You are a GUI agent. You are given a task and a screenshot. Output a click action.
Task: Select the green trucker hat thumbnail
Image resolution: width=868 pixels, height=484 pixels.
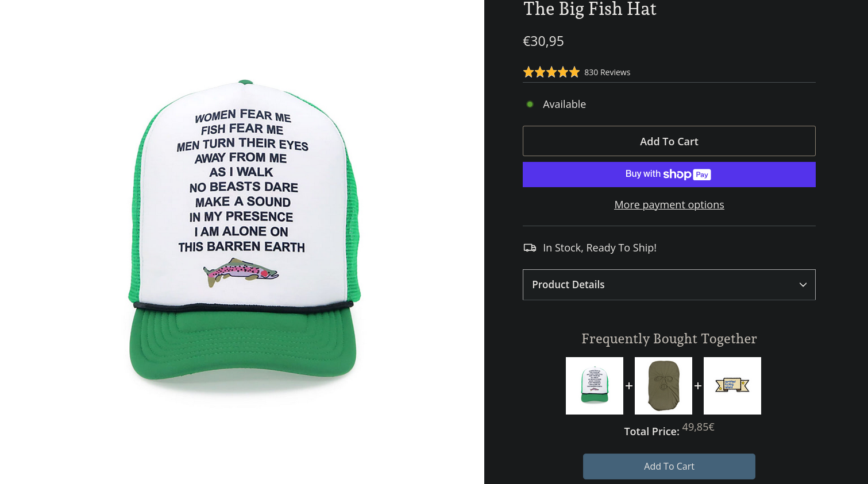pyautogui.click(x=595, y=386)
